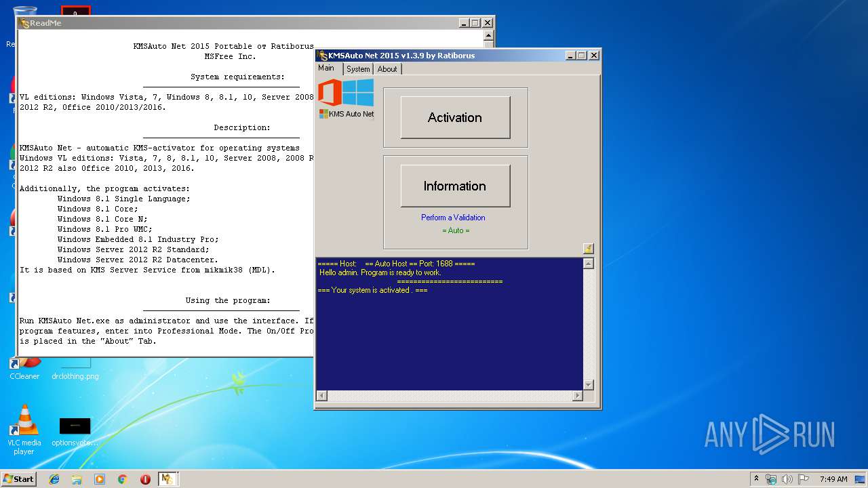Click the ReadMe scroll up arrow
The height and width of the screenshot is (488, 868).
tap(488, 36)
